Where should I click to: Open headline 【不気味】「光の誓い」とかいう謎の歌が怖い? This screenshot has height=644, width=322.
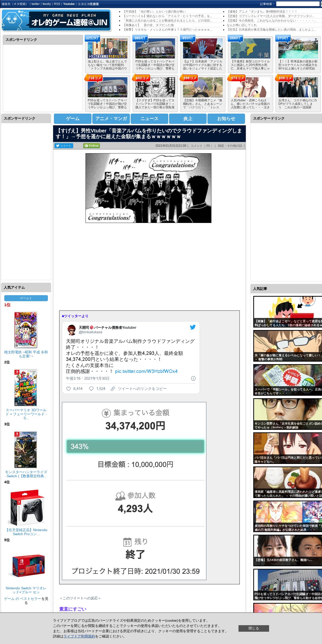(x=154, y=12)
